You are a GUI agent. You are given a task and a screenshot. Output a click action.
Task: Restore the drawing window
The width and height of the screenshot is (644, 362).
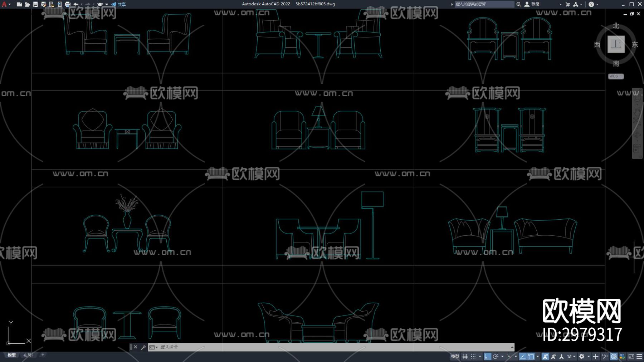point(632,14)
